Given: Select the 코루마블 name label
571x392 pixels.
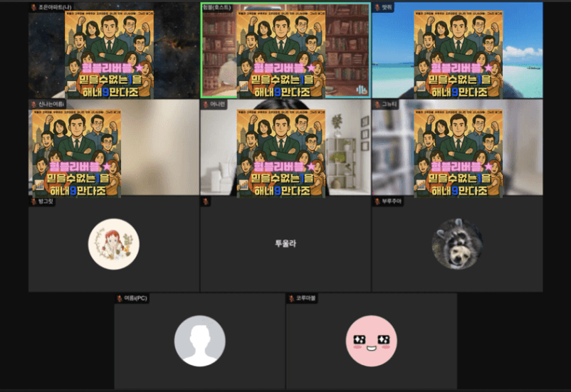Looking at the screenshot, I should (x=305, y=299).
